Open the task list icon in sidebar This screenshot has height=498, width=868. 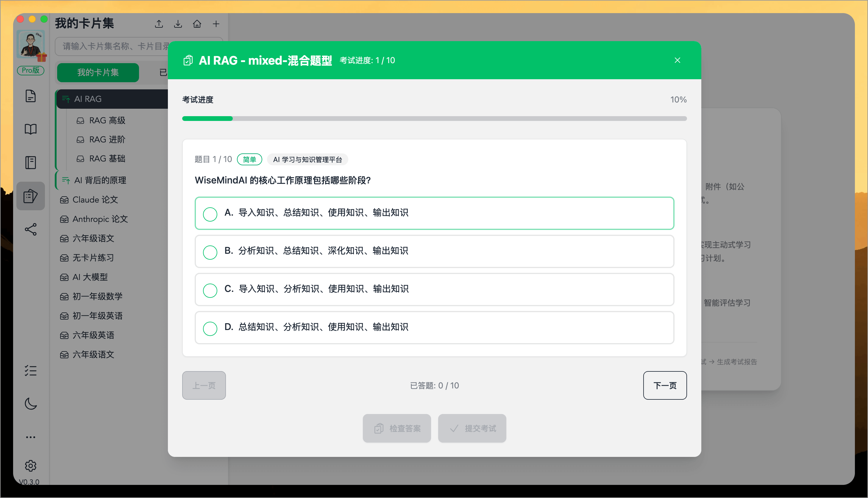(30, 371)
